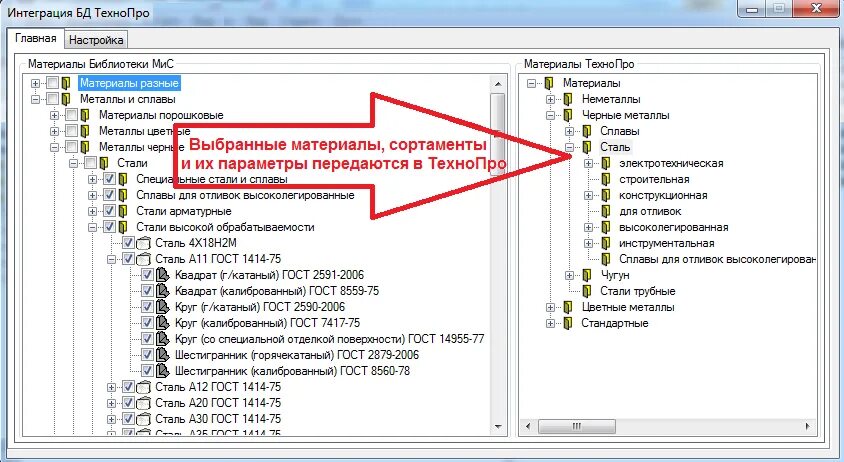The image size is (844, 462).
Task: Click folder icon next to Стали арматурные
Action: (123, 211)
